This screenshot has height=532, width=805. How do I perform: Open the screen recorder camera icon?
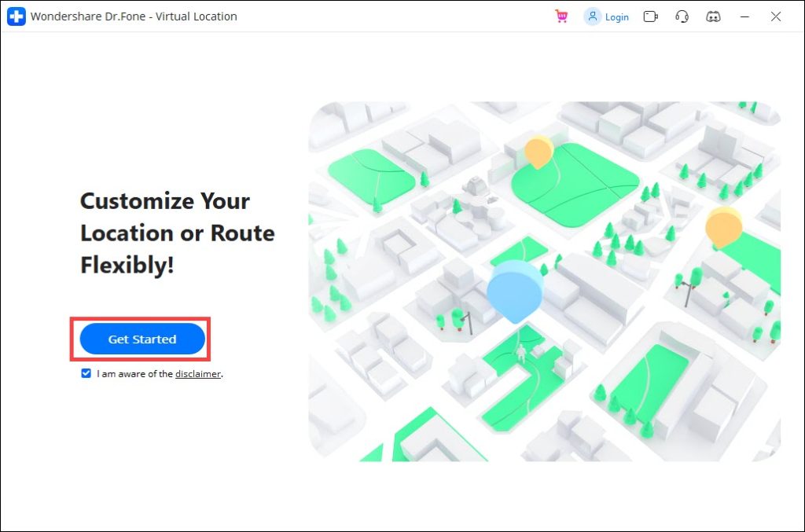click(x=650, y=17)
